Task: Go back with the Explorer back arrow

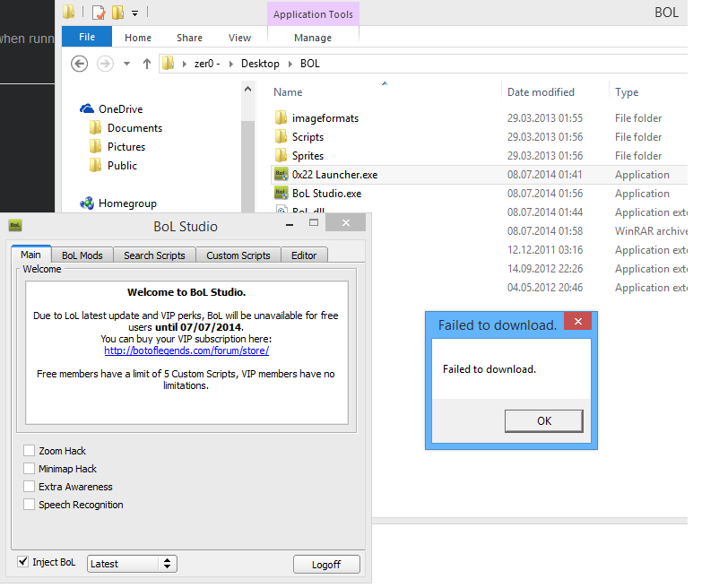Action: point(79,64)
